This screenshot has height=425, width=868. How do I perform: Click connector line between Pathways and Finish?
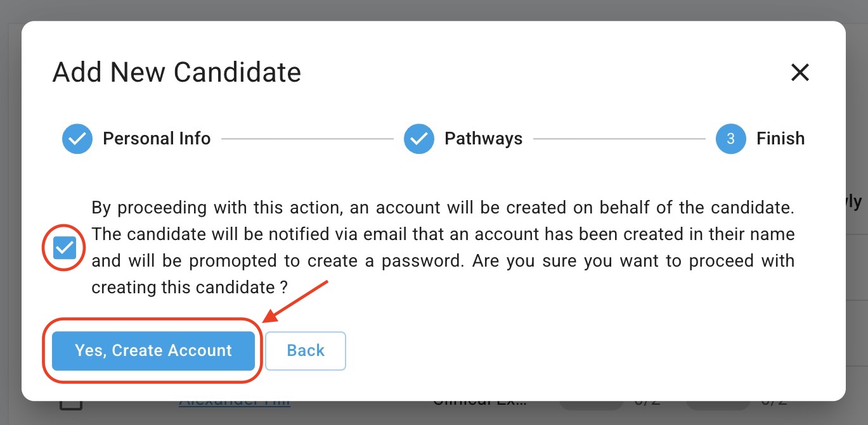point(619,139)
